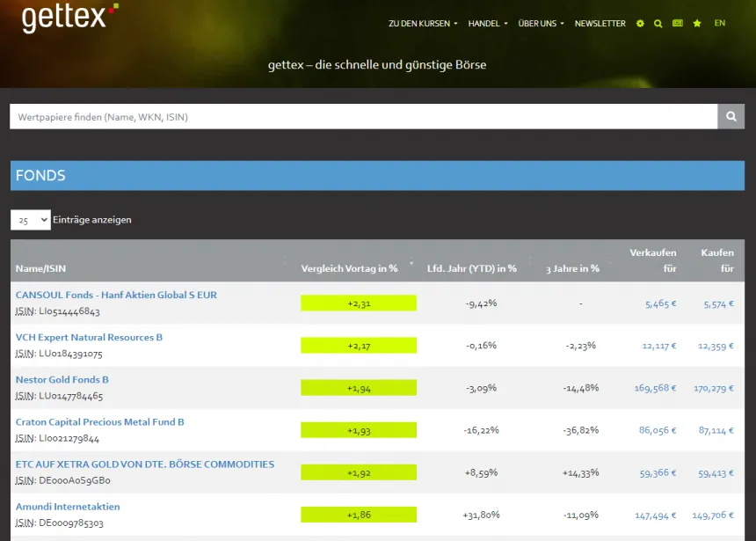Open the news ticker icon in the header
Viewport: 756px width, 541px height.
[677, 24]
